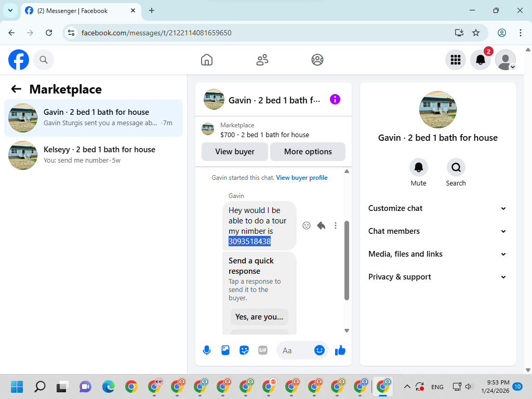Viewport: 532px width, 399px height.
Task: Close the Messenger browser tab
Action: 133,10
